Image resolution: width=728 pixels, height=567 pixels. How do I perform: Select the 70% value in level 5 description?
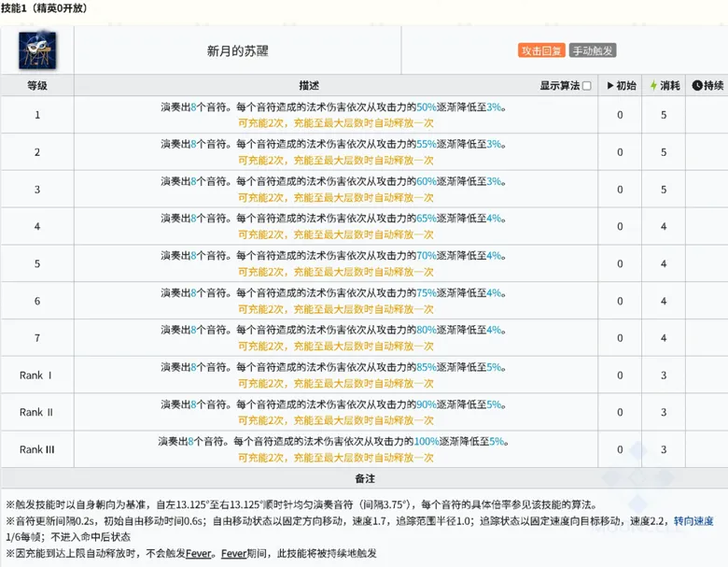[427, 256]
